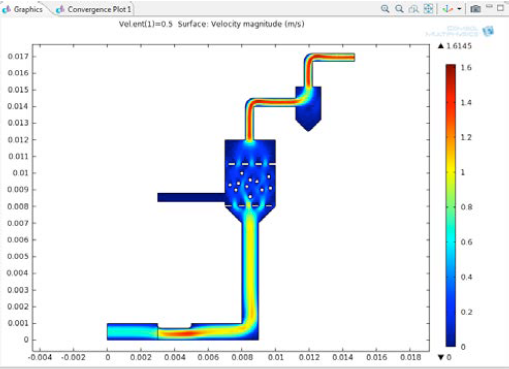This screenshot has width=509, height=369.
Task: Minimize the Graphics panel
Action: click(489, 7)
